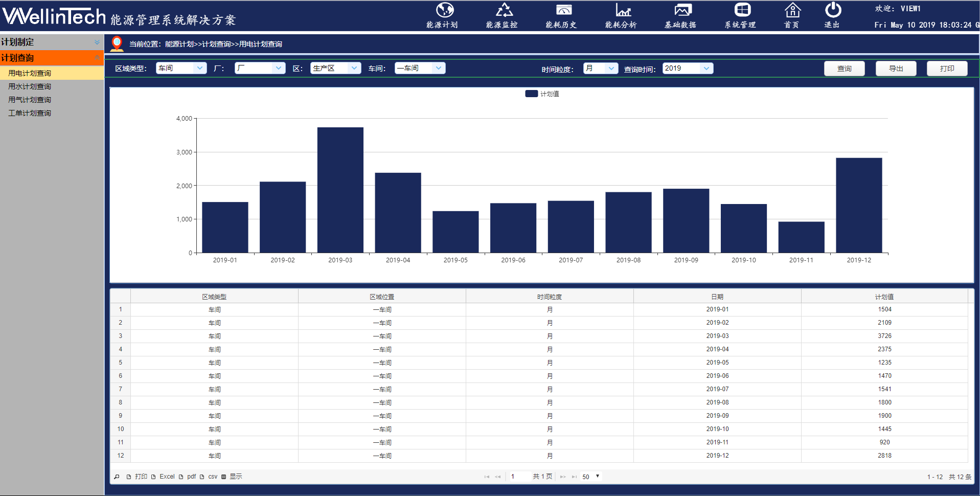Screen dimensions: 980x496
Task: Export grid to csv in footer
Action: 209,477
